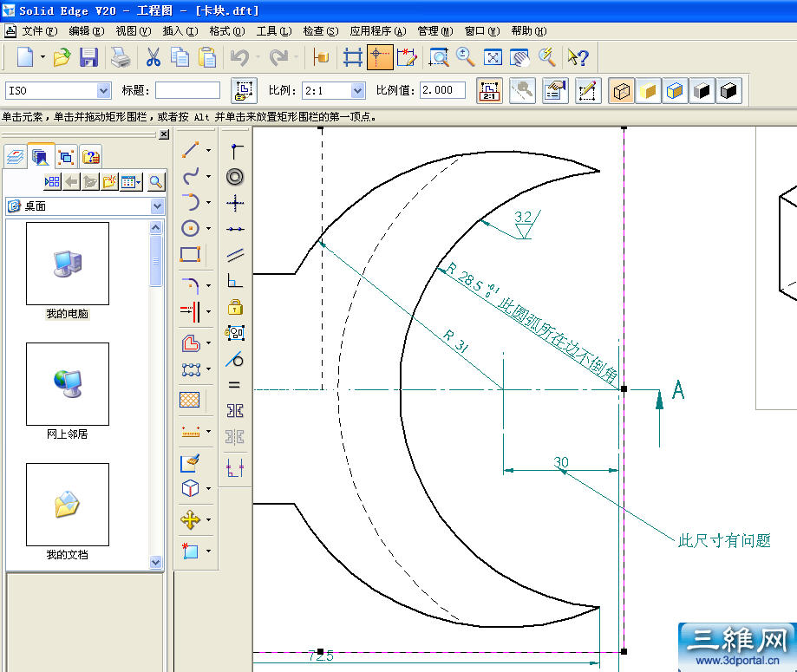This screenshot has width=797, height=672.
Task: Toggle the first black cube display mode
Action: click(x=702, y=91)
